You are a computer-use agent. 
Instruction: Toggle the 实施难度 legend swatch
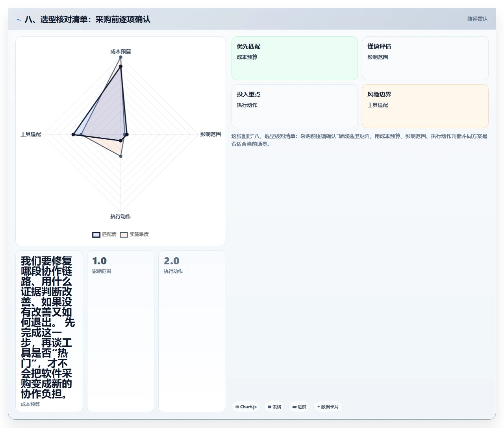coord(124,235)
